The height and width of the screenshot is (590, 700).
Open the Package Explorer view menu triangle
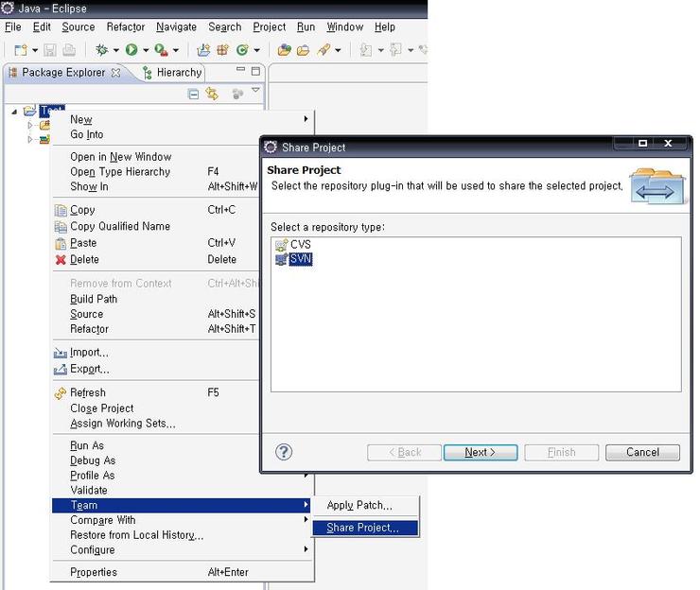click(x=255, y=90)
